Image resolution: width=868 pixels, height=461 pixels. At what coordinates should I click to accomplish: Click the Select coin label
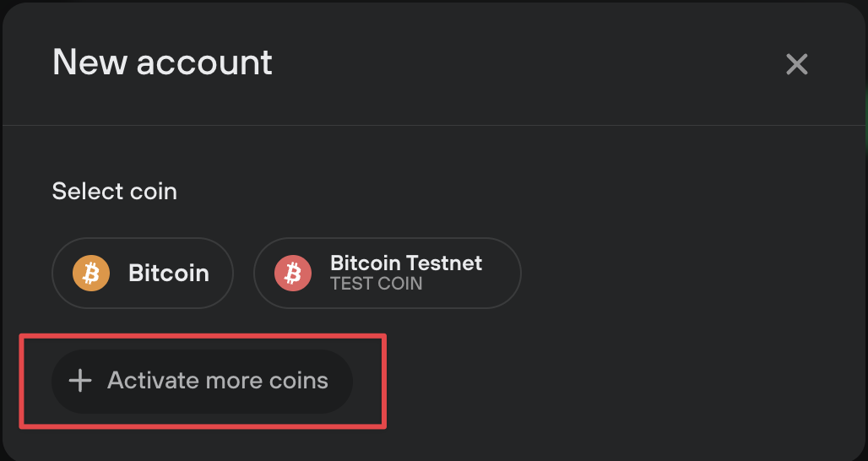(x=115, y=192)
